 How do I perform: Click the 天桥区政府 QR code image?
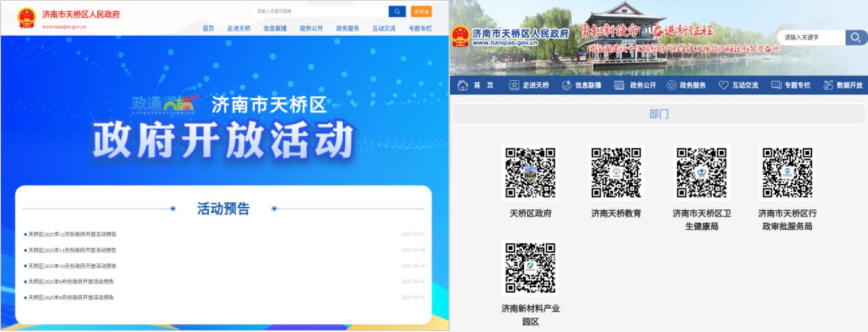530,173
